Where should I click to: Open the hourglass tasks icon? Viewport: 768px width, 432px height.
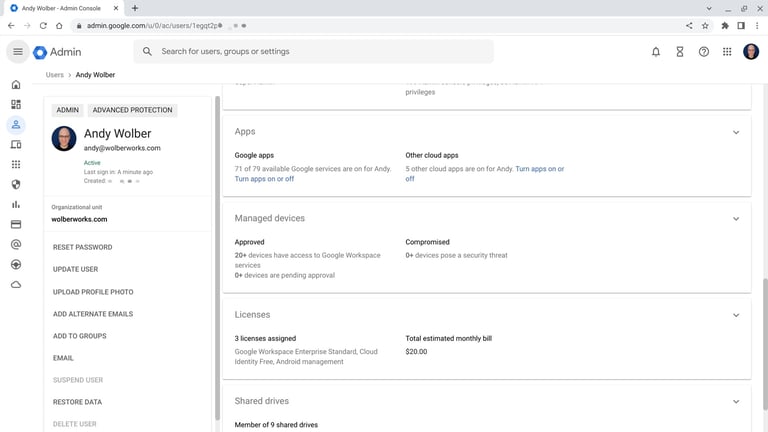(x=680, y=52)
